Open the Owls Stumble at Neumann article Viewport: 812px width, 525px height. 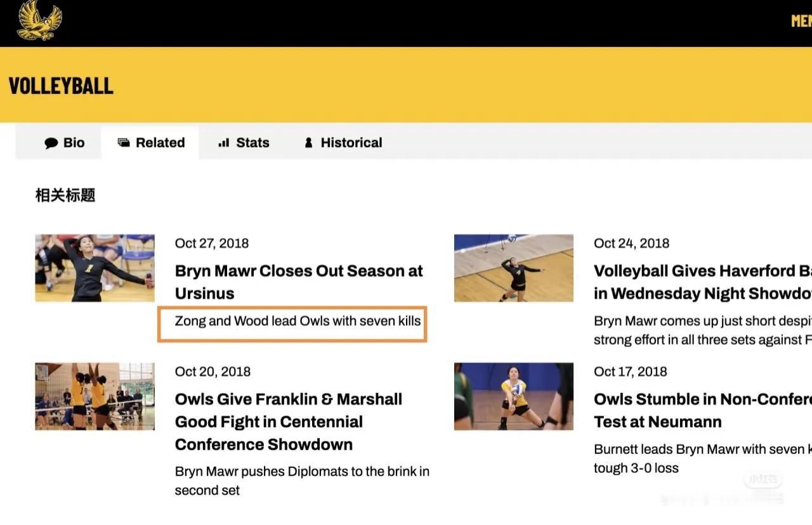[703, 410]
